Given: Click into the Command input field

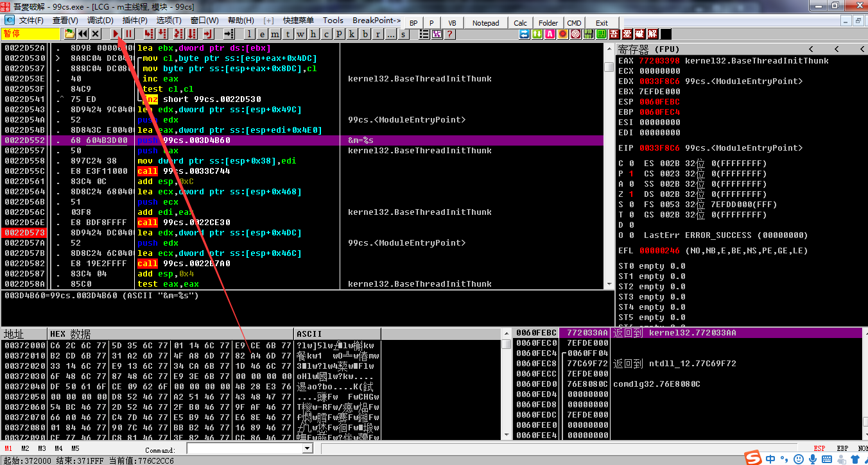Looking at the screenshot, I should click(x=244, y=449).
